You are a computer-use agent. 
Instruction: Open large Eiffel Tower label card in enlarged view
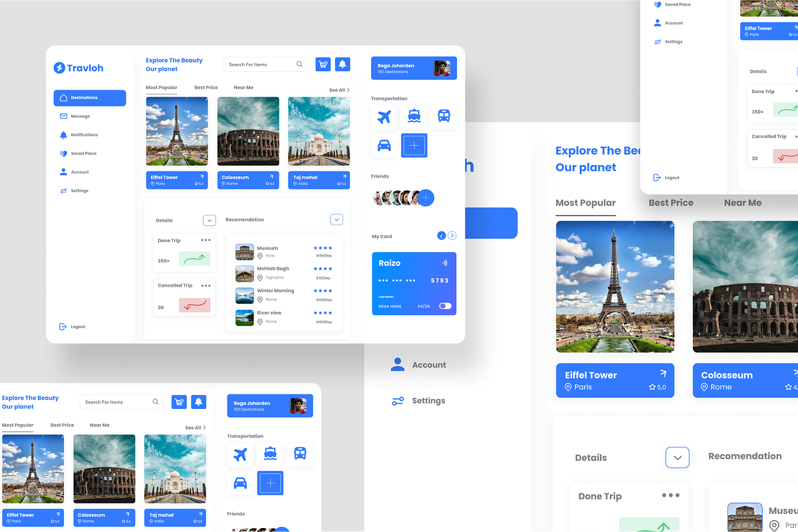(x=615, y=380)
